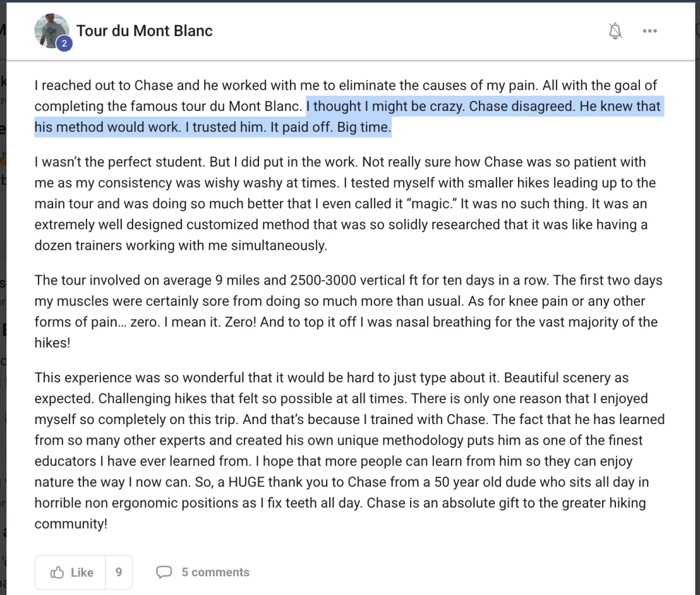
Task: Click the speech bubble comment icon
Action: pos(164,572)
